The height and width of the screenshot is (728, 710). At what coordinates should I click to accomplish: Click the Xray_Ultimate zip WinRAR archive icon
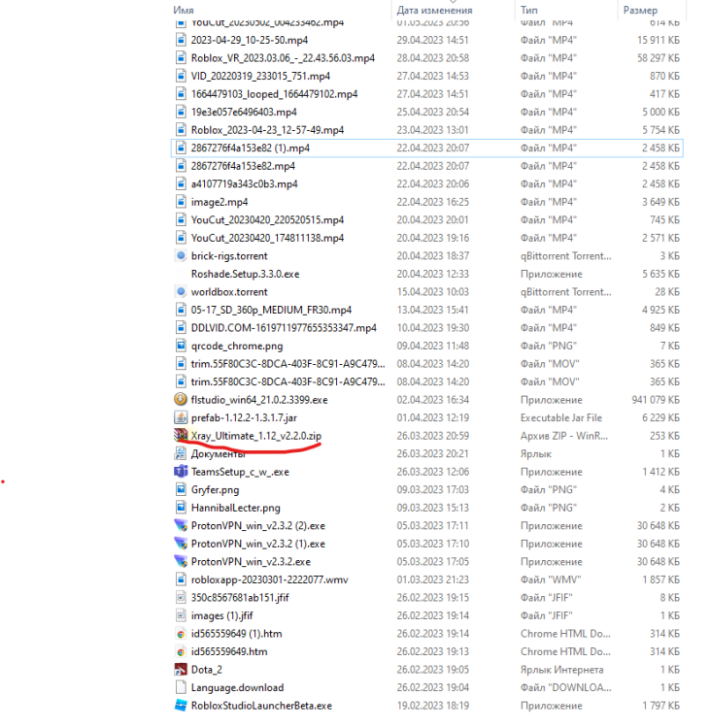[x=181, y=436]
